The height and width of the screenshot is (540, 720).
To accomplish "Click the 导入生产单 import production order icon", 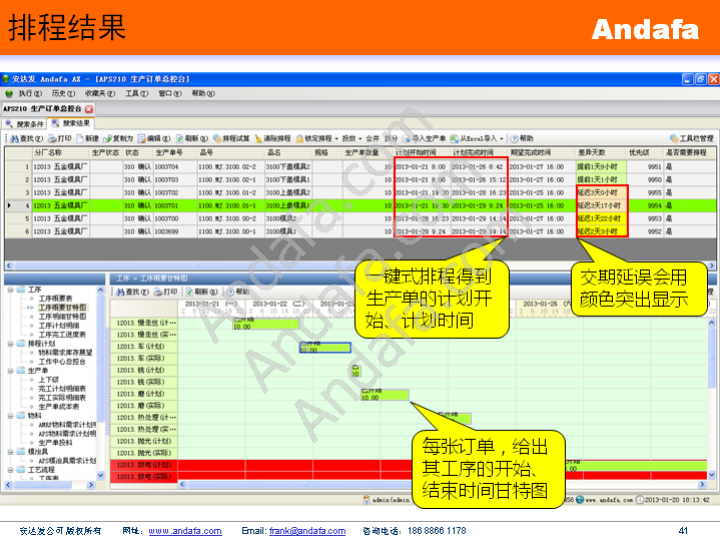I will point(406,139).
